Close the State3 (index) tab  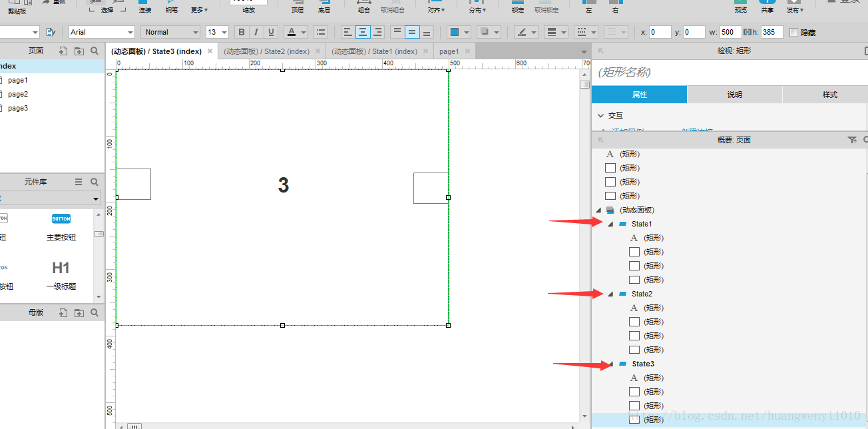(x=210, y=51)
